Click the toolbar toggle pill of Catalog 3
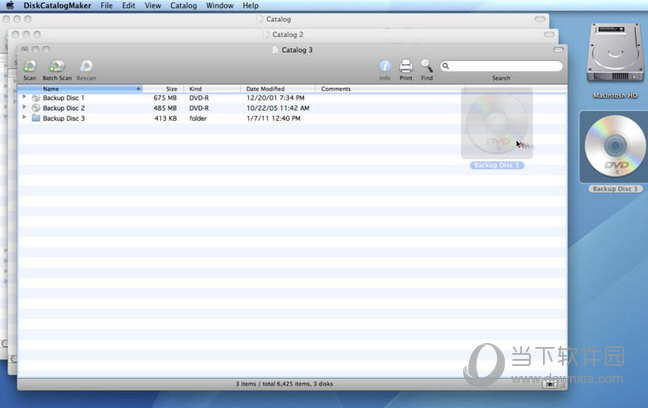The height and width of the screenshot is (408, 648). click(x=558, y=50)
